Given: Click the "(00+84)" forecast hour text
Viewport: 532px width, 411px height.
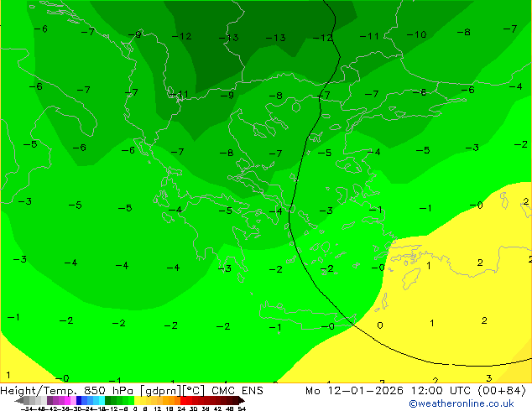Looking at the screenshot, I should [x=502, y=391].
